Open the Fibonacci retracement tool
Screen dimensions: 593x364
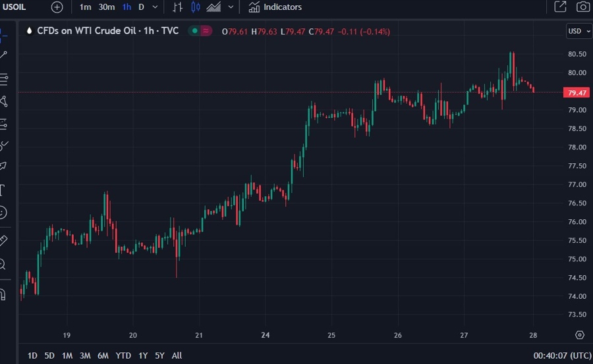(3, 79)
